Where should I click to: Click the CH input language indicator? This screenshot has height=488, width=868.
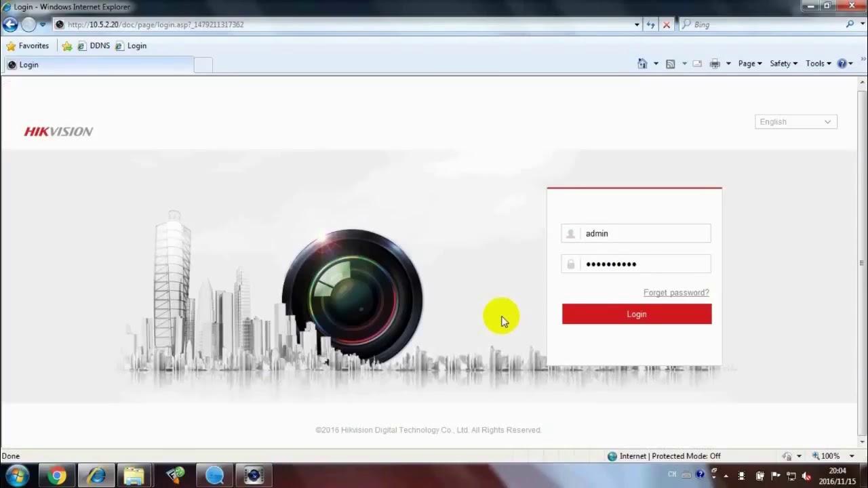(673, 474)
